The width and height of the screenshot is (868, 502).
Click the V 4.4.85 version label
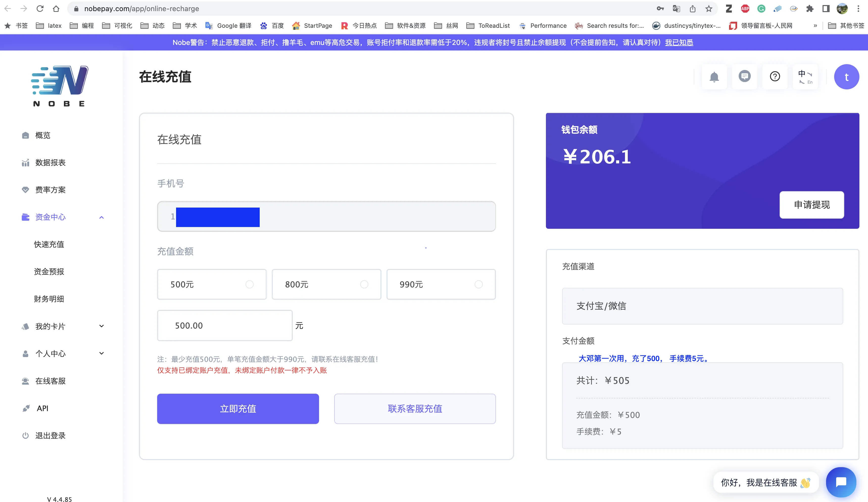point(59,499)
